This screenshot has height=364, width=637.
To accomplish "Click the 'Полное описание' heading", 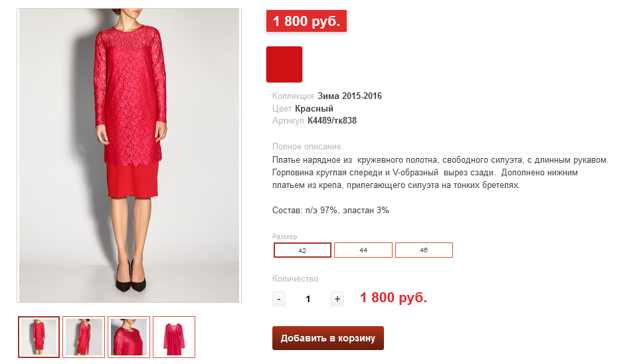I will 307,146.
